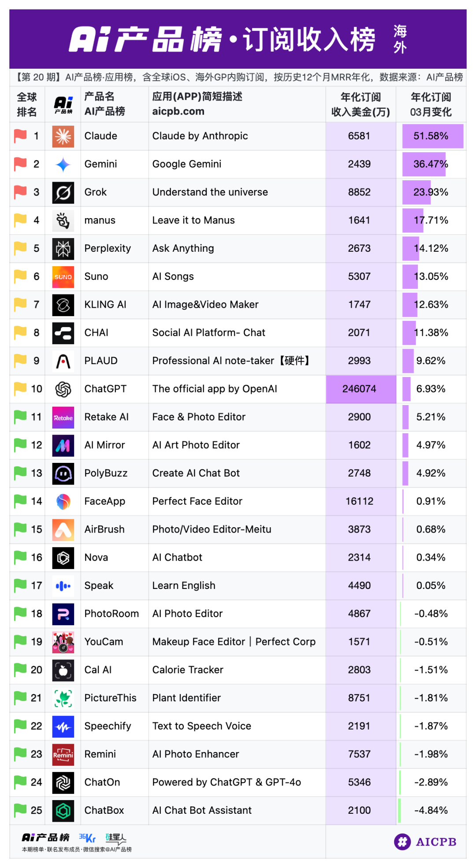The width and height of the screenshot is (476, 868).
Task: Click the FaceApp app icon
Action: [63, 502]
